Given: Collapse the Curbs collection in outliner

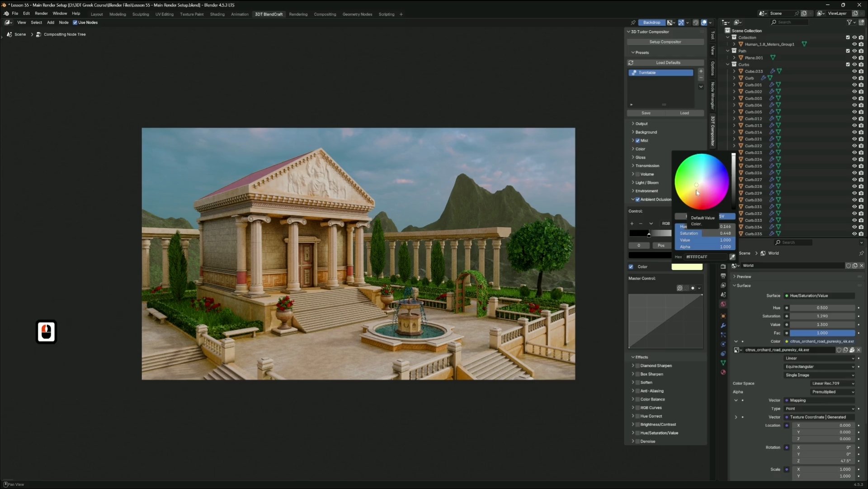Looking at the screenshot, I should (728, 65).
